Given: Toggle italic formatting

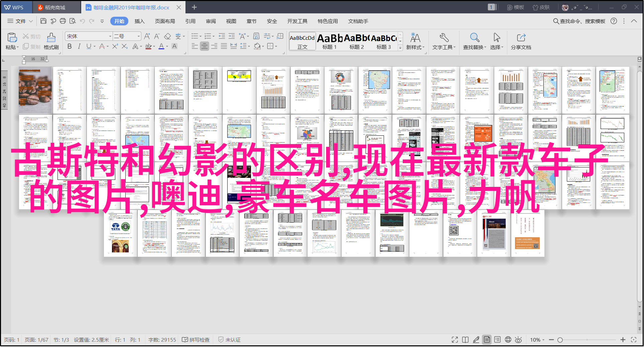Looking at the screenshot, I should pyautogui.click(x=79, y=46).
